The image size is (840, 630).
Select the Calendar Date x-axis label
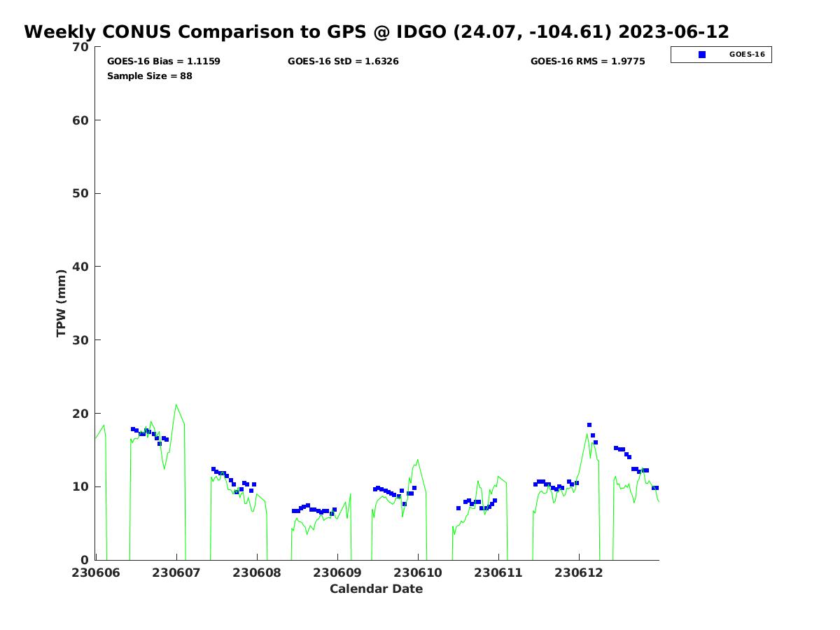tap(376, 589)
